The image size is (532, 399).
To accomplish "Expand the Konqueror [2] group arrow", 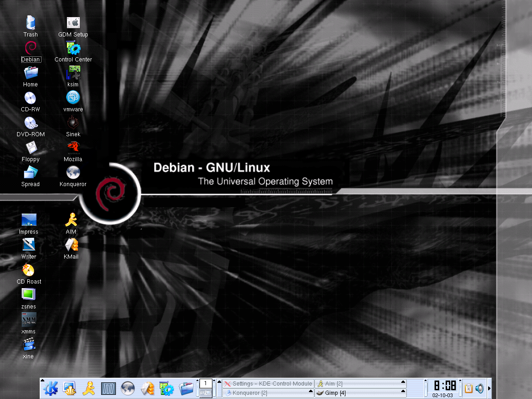I will point(311,391).
